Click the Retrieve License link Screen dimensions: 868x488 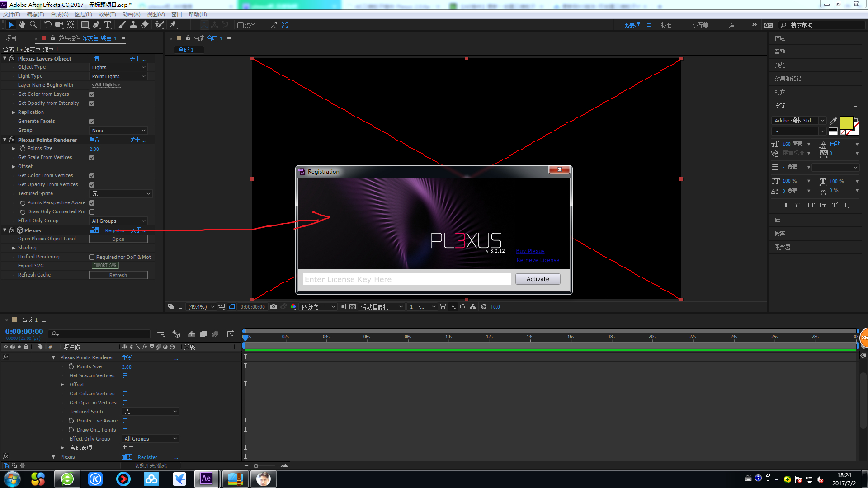[538, 260]
